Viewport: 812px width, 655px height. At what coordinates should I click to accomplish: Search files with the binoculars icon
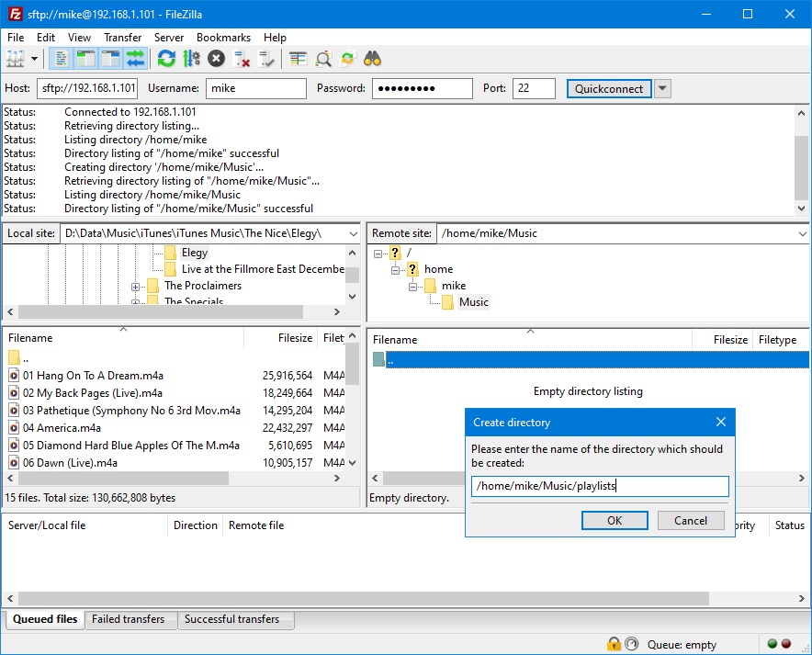tap(372, 59)
